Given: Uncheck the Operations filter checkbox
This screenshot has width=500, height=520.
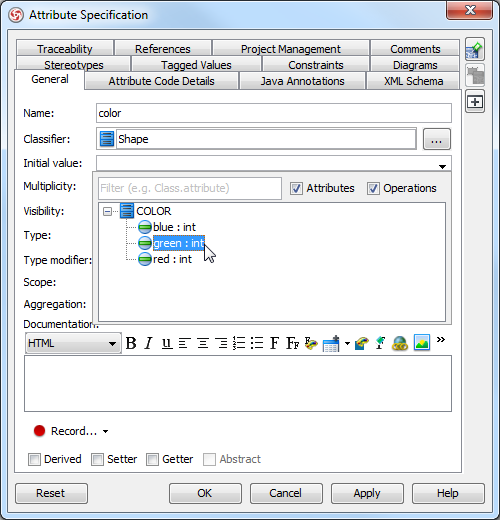Looking at the screenshot, I should point(373,188).
